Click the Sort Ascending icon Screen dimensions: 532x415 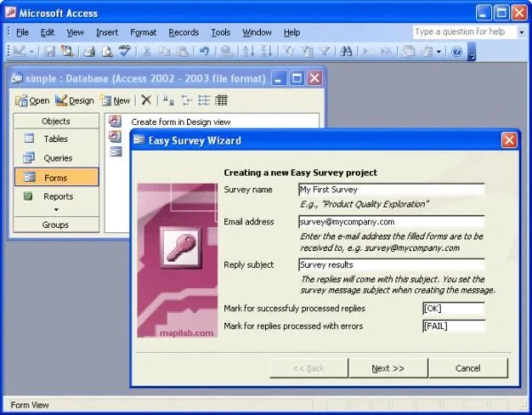click(248, 52)
